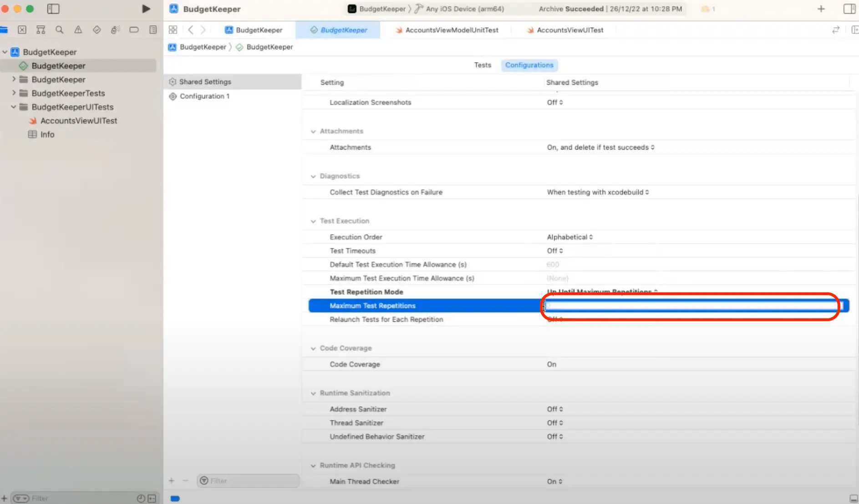Click the editor grid related-items icon

(x=173, y=30)
